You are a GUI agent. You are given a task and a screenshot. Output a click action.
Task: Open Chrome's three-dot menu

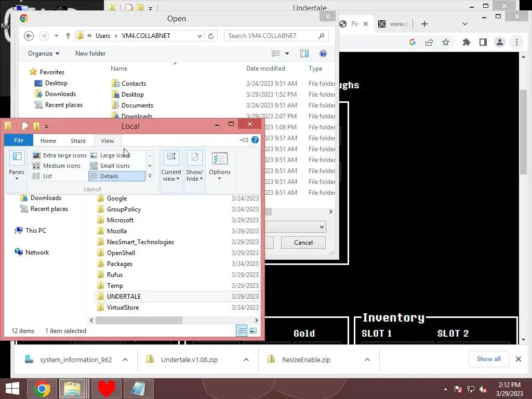pos(516,42)
